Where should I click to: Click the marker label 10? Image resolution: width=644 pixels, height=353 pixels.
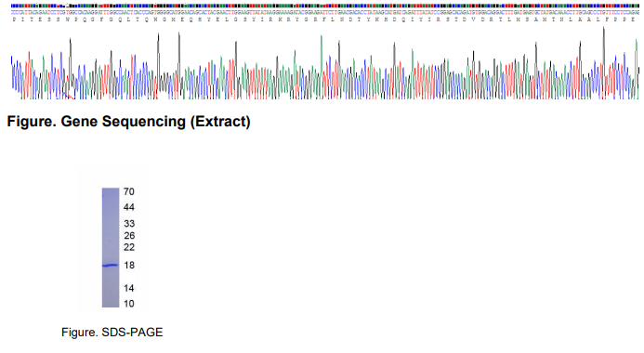click(129, 304)
